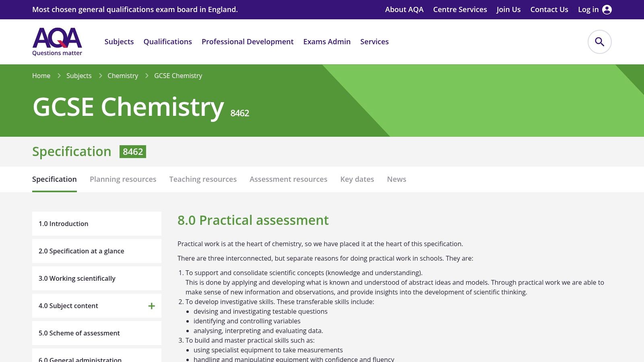Click 'identifying and controlling variables' bullet
Viewport: 644px width, 362px height.
(247, 321)
